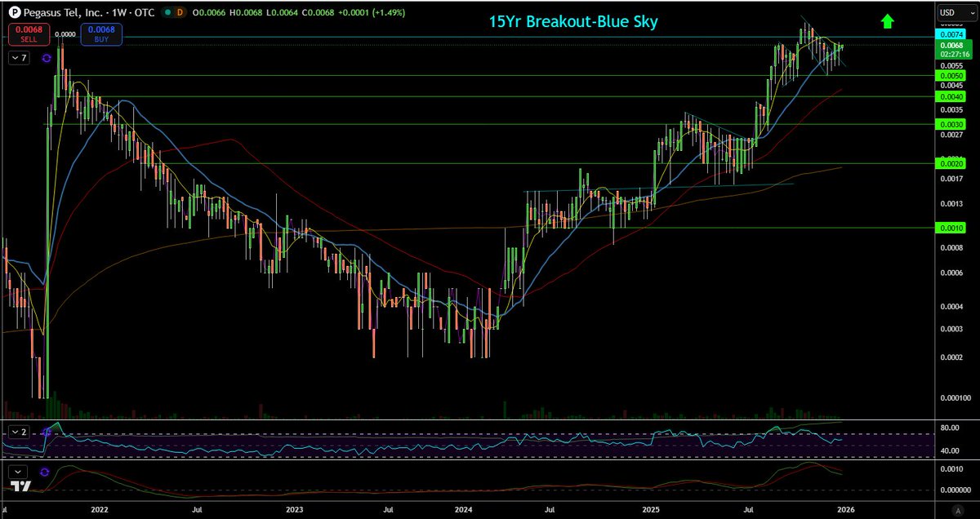
Task: Collapse the 7 indicators legend
Action: coord(19,58)
